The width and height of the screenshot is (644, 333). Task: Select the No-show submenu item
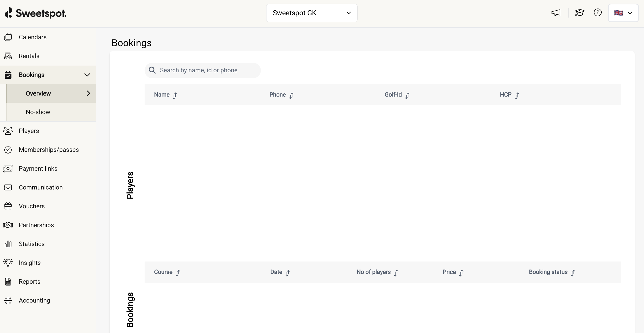pos(38,112)
